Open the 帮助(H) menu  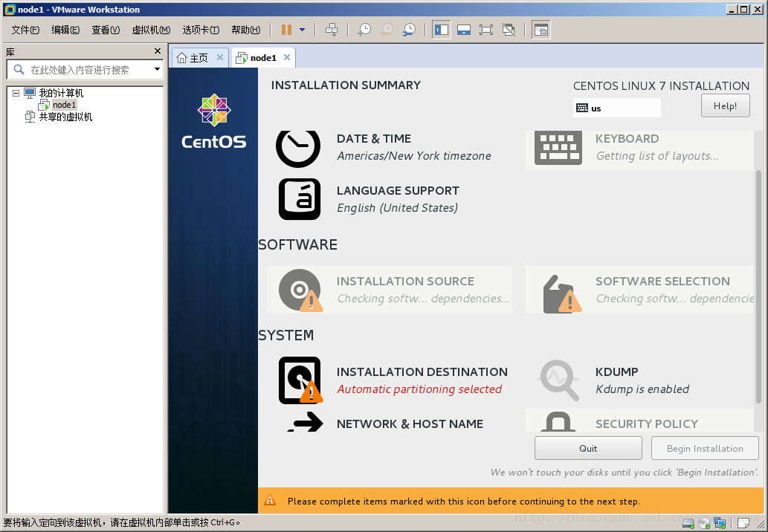pyautogui.click(x=246, y=30)
